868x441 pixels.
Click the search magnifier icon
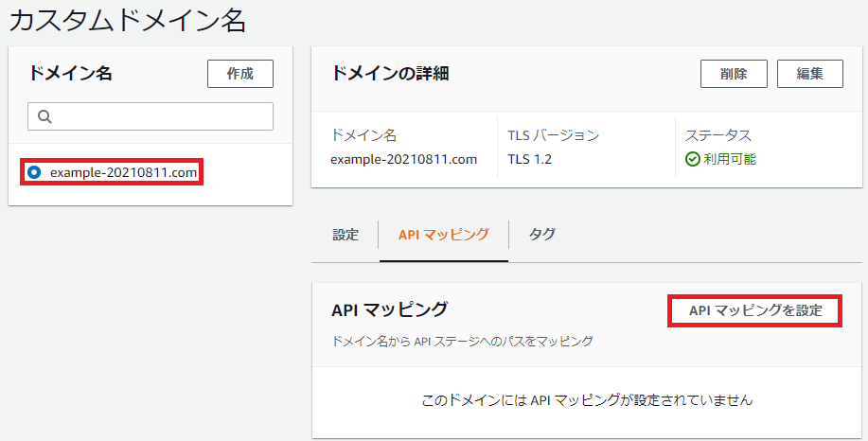(x=44, y=116)
